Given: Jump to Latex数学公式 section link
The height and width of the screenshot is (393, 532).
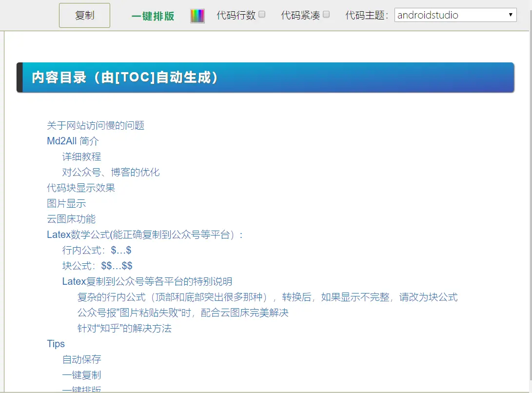Looking at the screenshot, I should [145, 235].
